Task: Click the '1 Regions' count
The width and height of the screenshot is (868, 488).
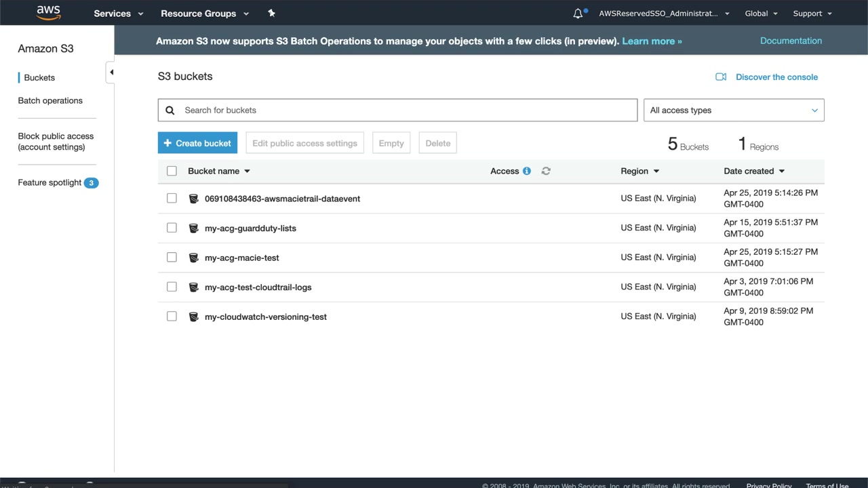Action: (x=758, y=144)
